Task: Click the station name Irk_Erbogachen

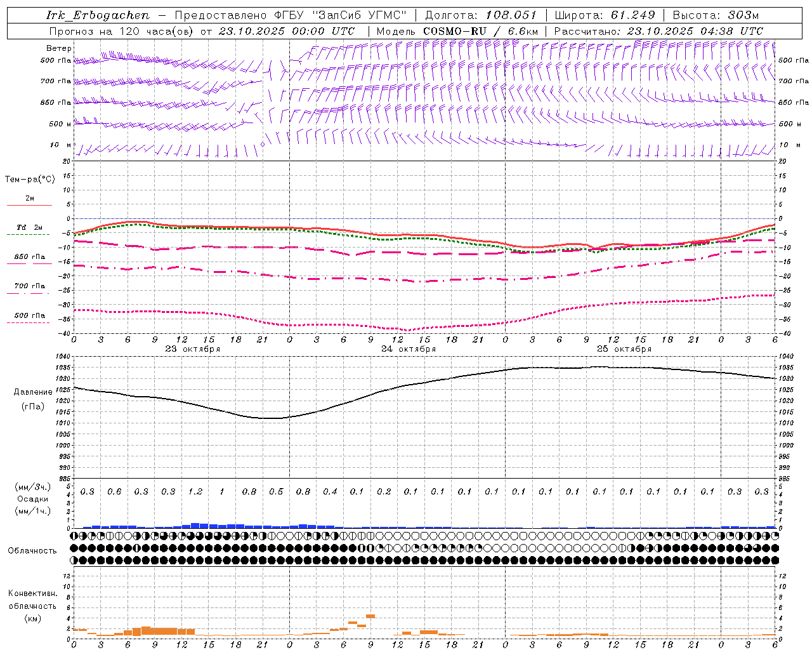Action: (x=98, y=16)
